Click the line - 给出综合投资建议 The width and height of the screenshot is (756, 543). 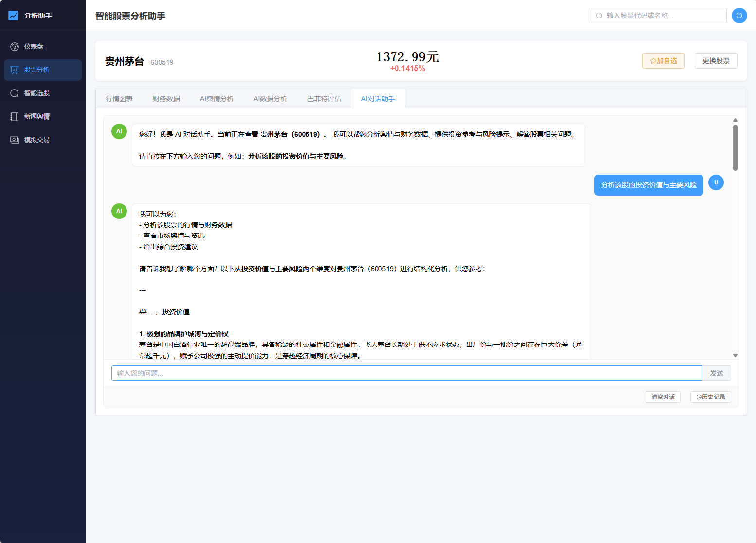[168, 247]
